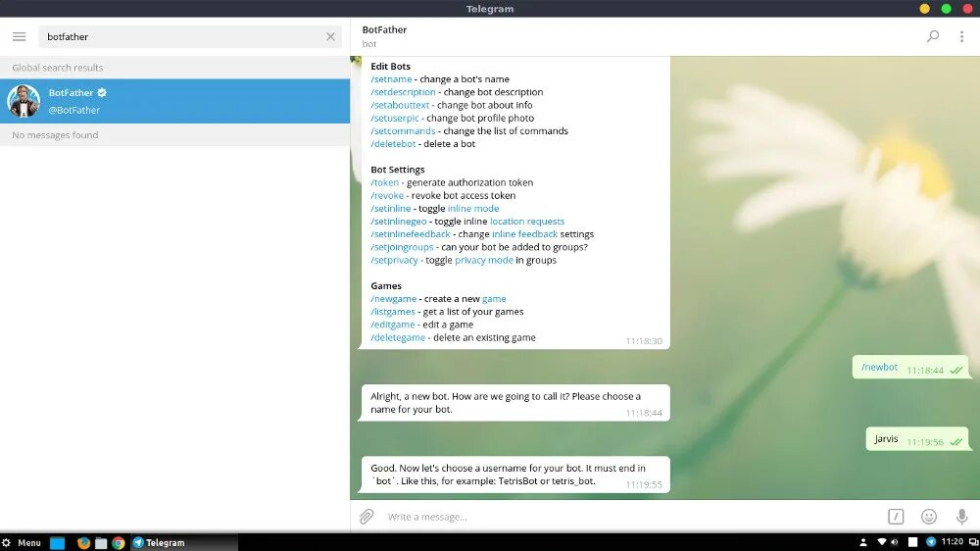Click the /setjoingroups command link
The width and height of the screenshot is (980, 551).
(x=402, y=247)
